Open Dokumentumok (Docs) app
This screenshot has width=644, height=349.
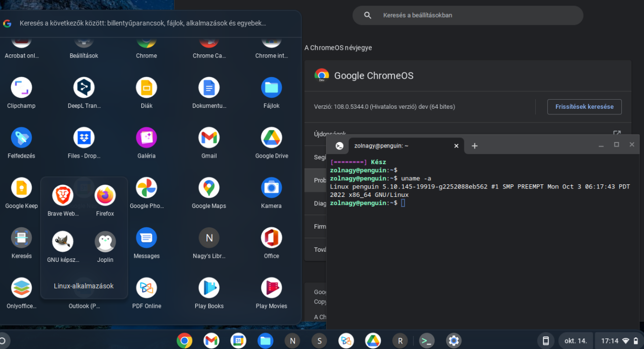pyautogui.click(x=209, y=88)
